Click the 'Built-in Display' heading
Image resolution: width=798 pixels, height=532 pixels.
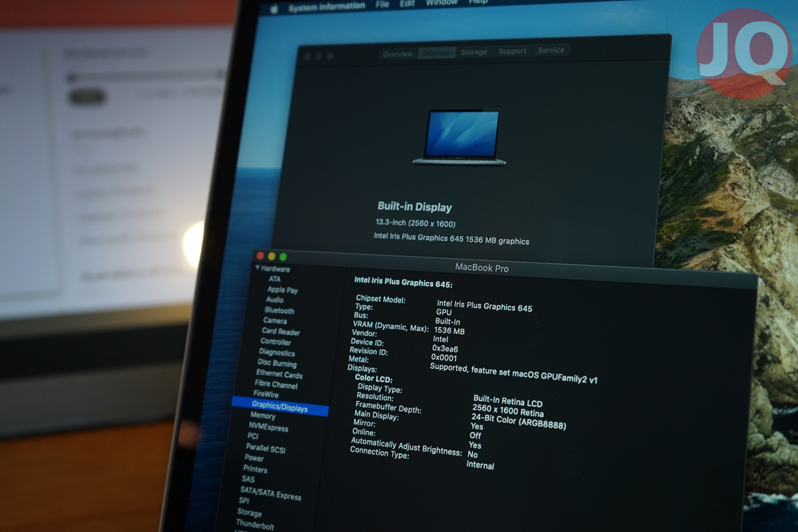(x=415, y=207)
